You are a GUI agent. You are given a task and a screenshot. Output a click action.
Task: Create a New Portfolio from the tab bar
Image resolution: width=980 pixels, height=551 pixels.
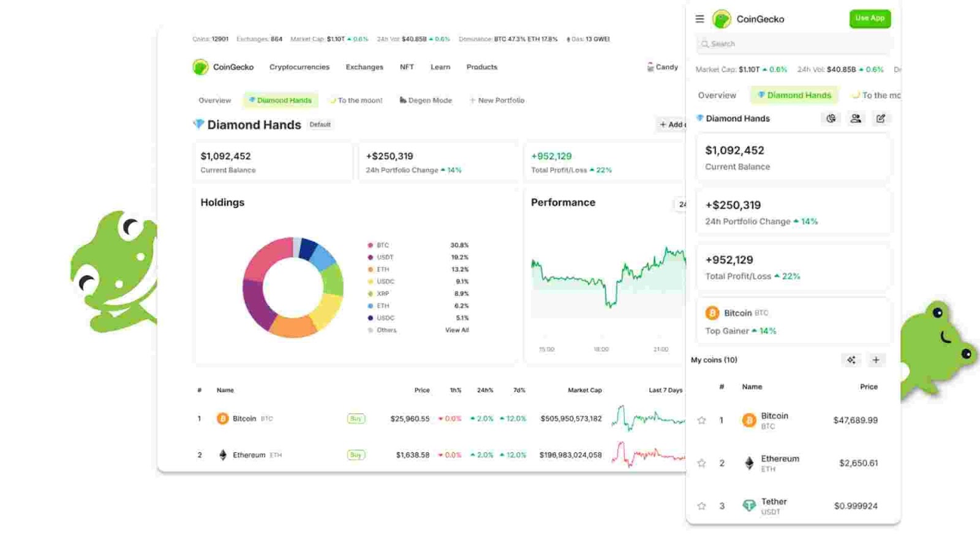coord(497,100)
